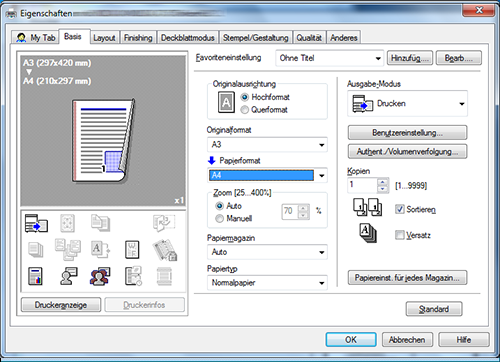Image resolution: width=500 pixels, height=362 pixels.
Task: Confirm with the OK button
Action: [x=351, y=340]
